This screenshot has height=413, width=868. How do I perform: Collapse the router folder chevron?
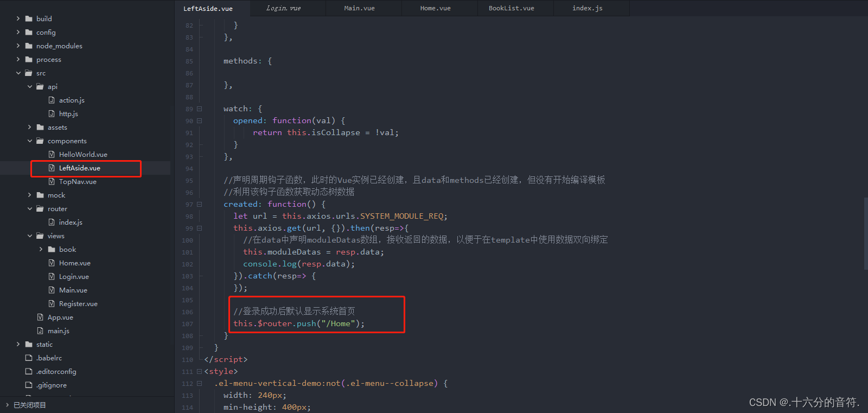(29, 208)
